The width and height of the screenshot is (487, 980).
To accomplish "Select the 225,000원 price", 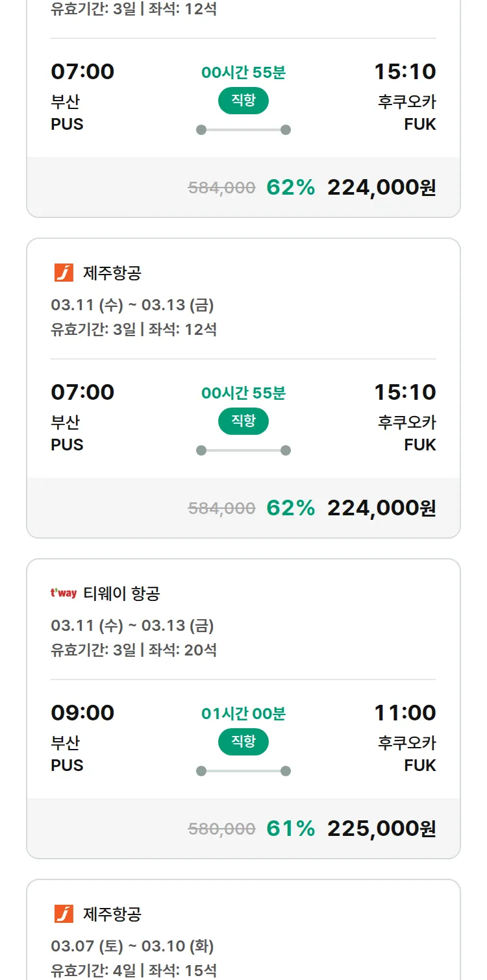I will click(381, 829).
